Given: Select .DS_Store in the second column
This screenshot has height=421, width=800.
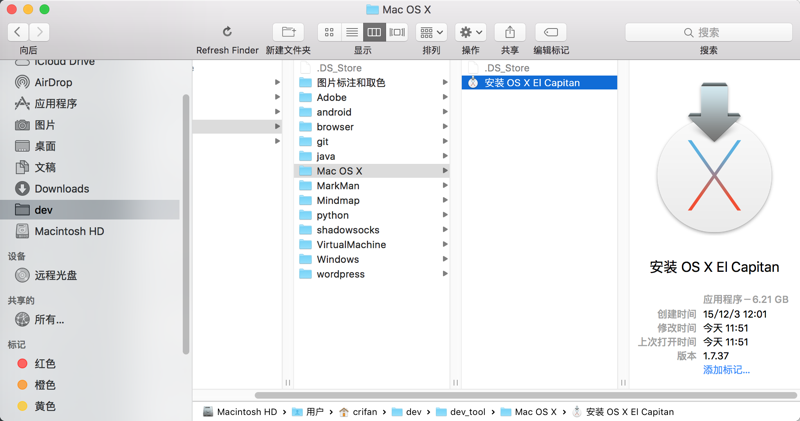Looking at the screenshot, I should [372, 68].
